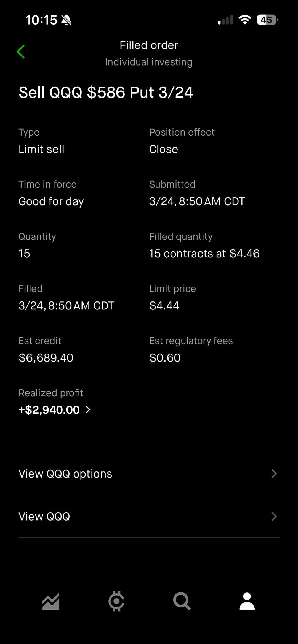Select the $6,689.40 est credit value
298x644 pixels.
[x=46, y=358]
